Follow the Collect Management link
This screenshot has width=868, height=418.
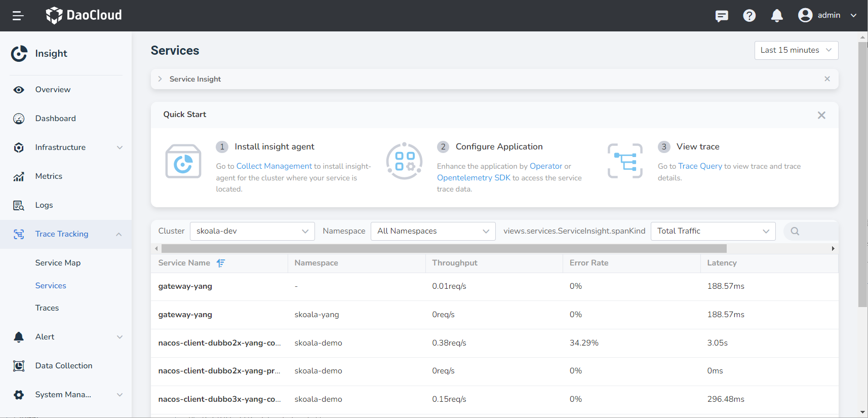pos(274,166)
